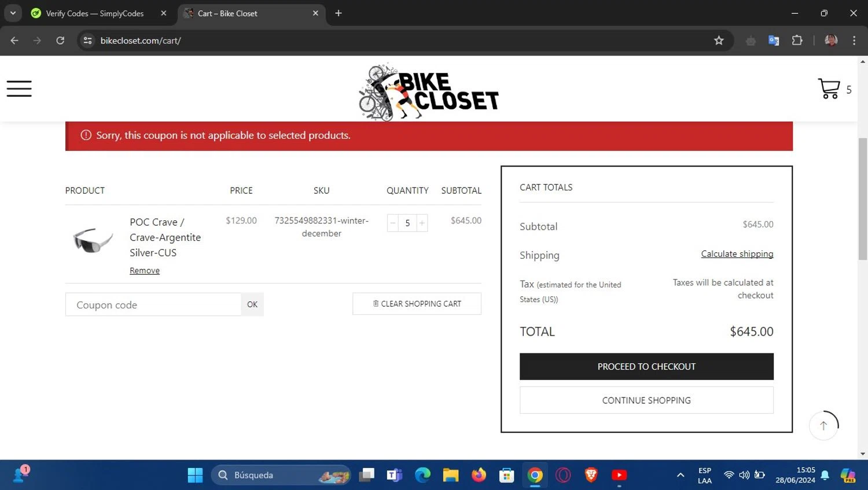The height and width of the screenshot is (490, 868).
Task: Open YouTube app from taskbar
Action: pos(619,475)
